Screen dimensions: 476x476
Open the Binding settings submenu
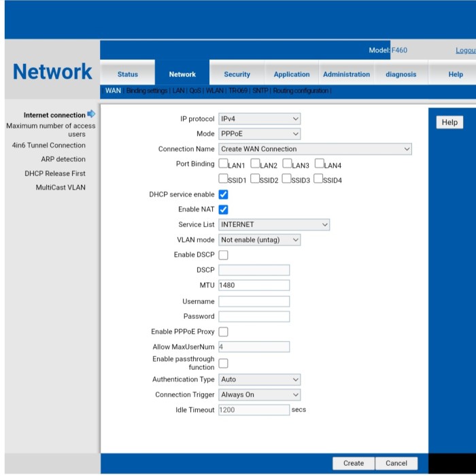point(147,90)
